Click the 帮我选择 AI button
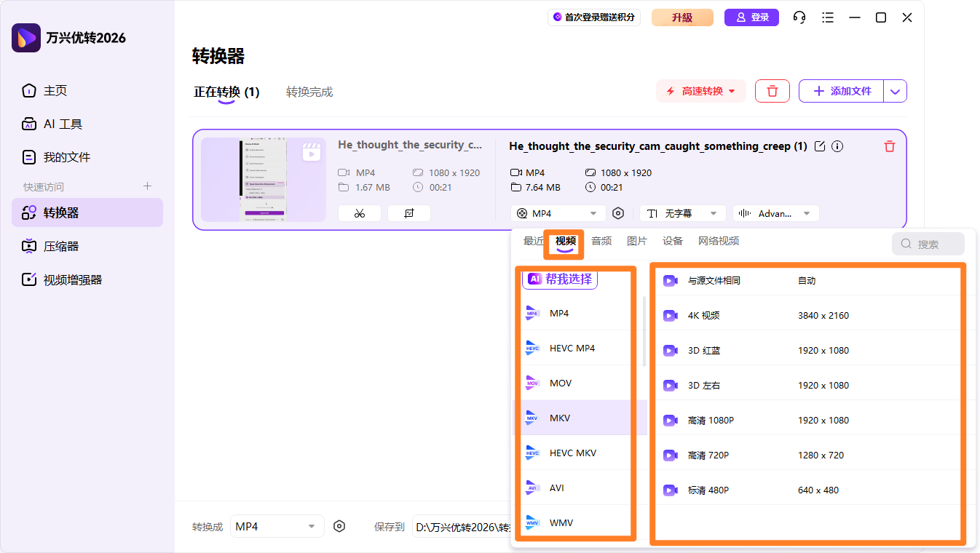The width and height of the screenshot is (980, 553). click(560, 279)
